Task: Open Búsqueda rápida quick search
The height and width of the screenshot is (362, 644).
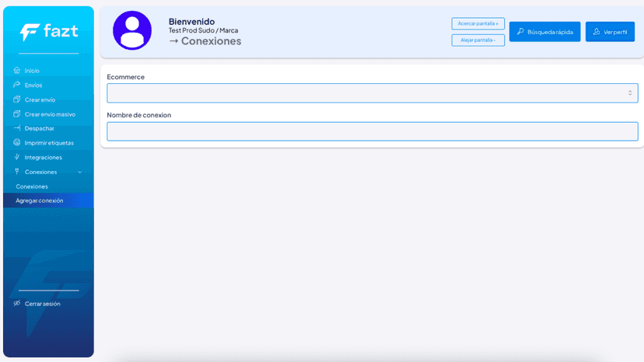Action: (544, 32)
